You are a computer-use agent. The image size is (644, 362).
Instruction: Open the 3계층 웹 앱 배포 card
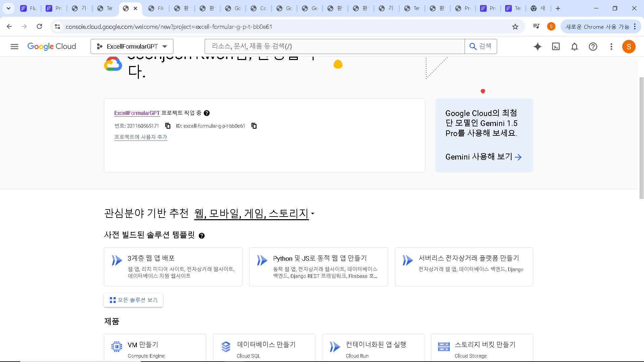[173, 267]
